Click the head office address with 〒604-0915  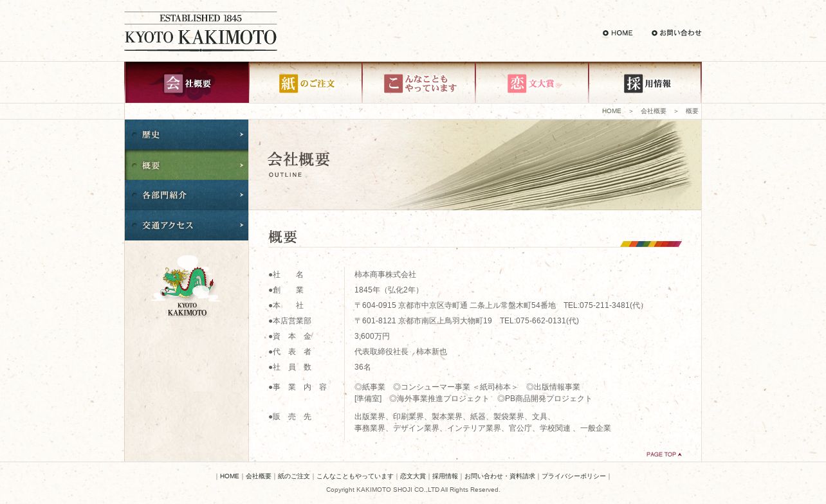point(500,305)
